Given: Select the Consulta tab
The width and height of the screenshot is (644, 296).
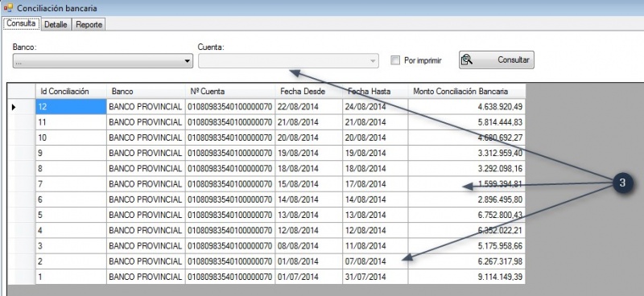Looking at the screenshot, I should coord(22,23).
